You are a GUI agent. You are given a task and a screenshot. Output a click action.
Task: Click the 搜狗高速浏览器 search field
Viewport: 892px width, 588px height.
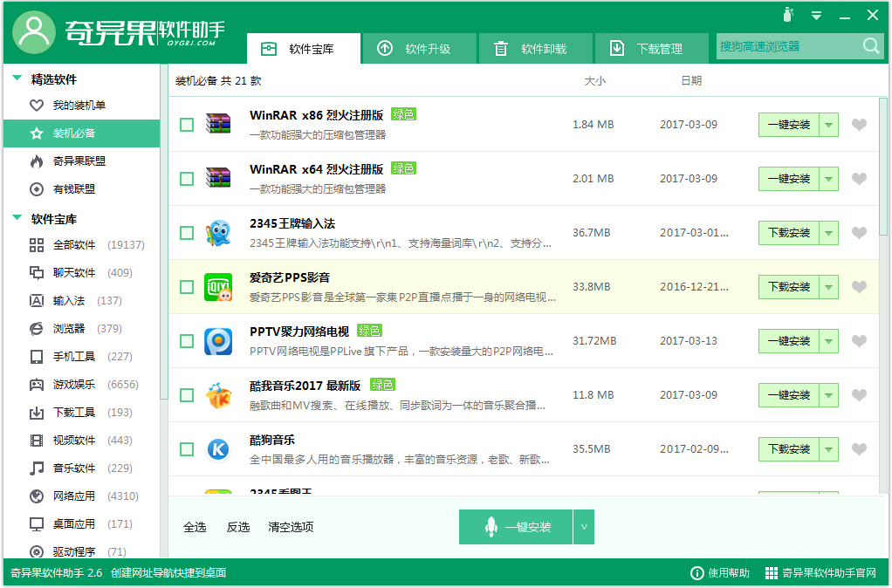point(789,46)
